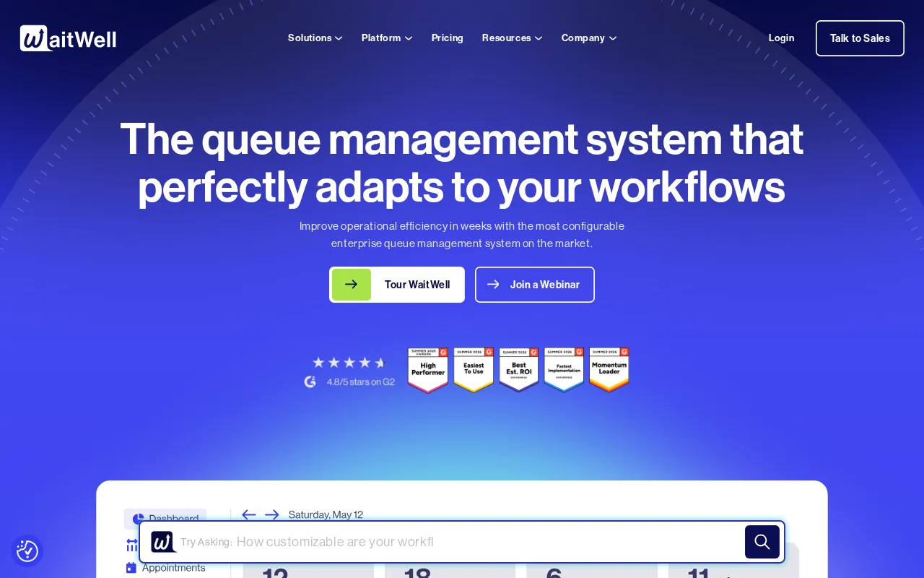Focus the Try Asking search field
This screenshot has width=924, height=578.
click(462, 542)
